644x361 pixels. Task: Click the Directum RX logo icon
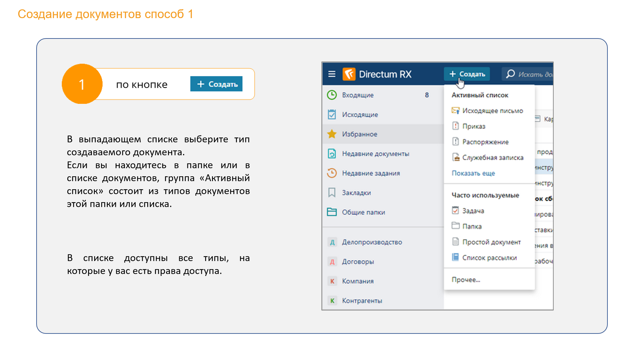349,74
